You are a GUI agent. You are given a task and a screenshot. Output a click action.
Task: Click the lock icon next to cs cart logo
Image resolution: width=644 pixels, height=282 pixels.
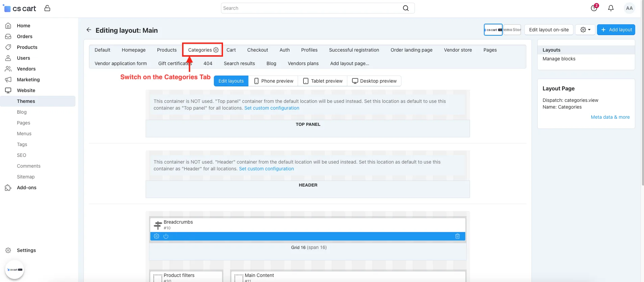47,8
